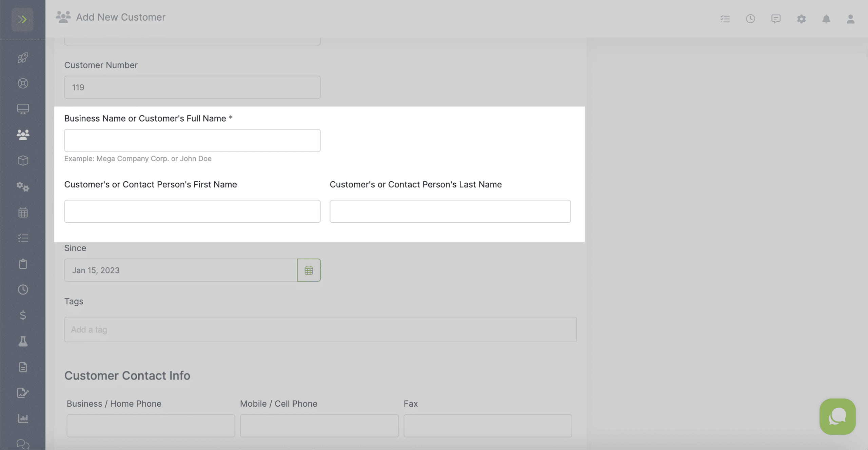
Task: Click the Add New Customer page title
Action: pos(121,17)
